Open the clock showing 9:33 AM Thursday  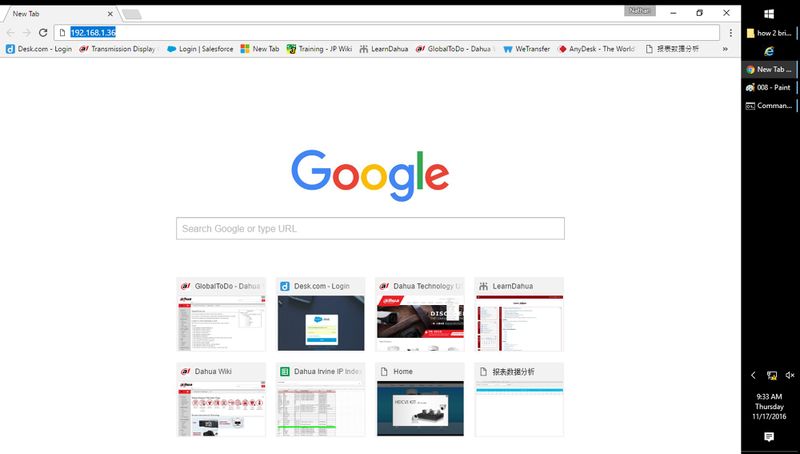point(769,407)
